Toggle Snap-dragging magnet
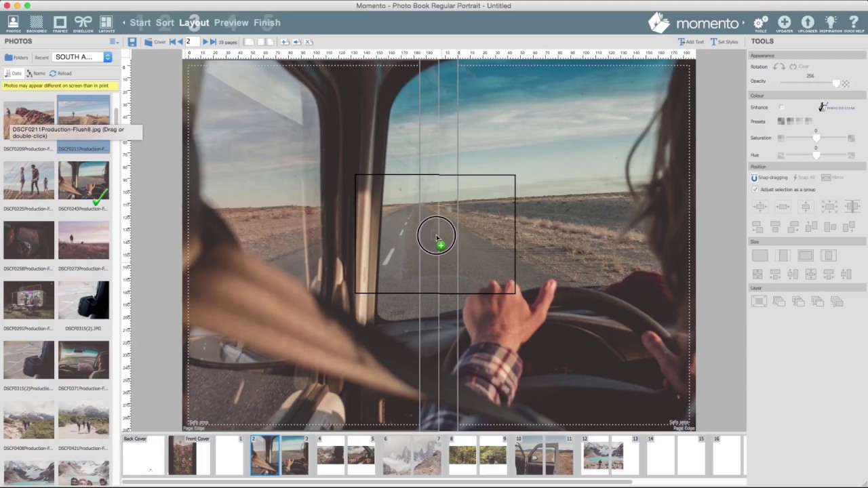Viewport: 868px width, 488px height. (754, 178)
